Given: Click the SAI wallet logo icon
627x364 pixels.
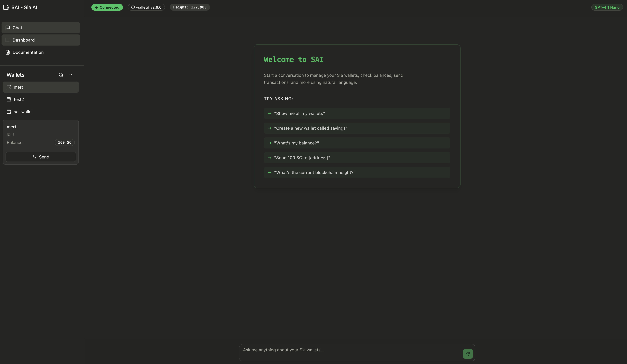Looking at the screenshot, I should point(6,7).
